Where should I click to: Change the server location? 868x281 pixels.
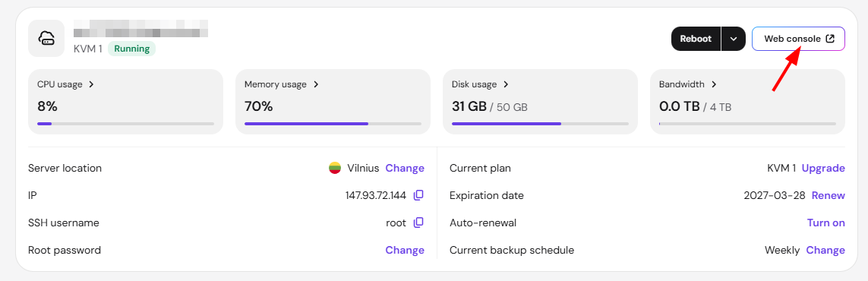point(405,168)
